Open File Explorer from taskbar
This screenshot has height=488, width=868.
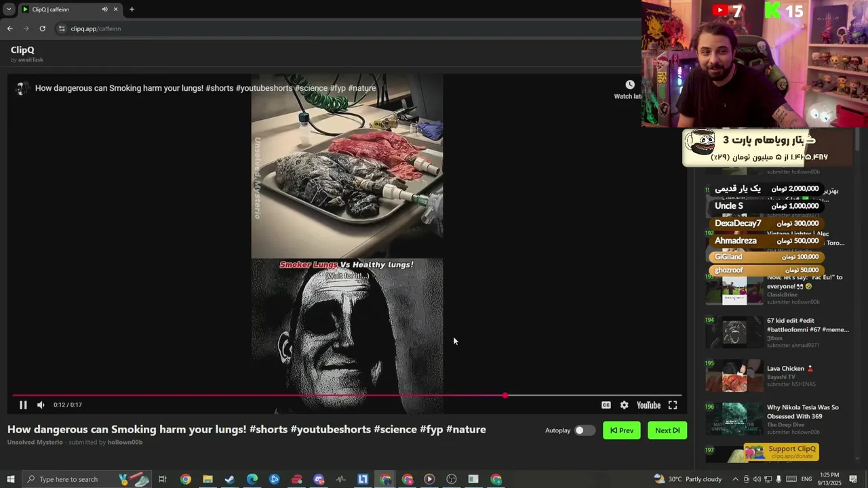tap(208, 479)
